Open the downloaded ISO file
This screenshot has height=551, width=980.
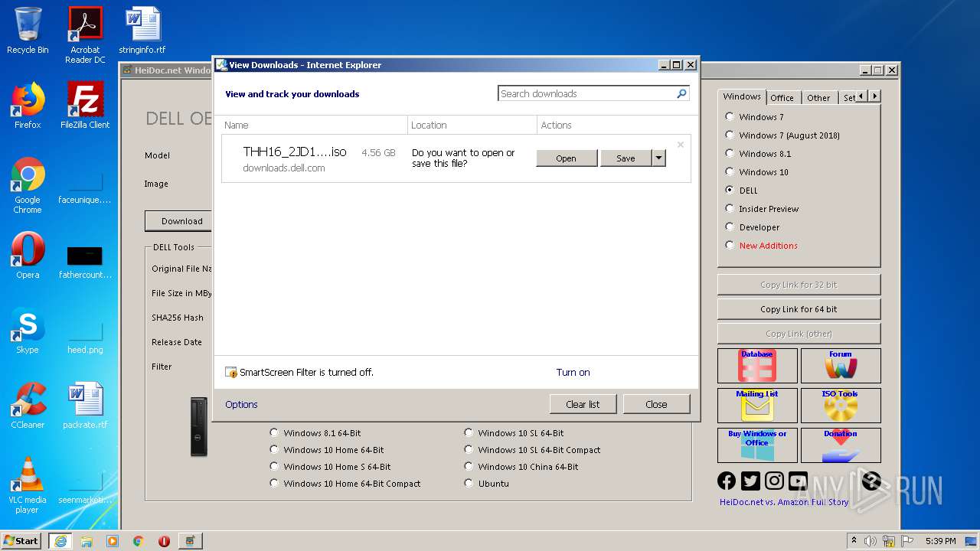click(567, 158)
